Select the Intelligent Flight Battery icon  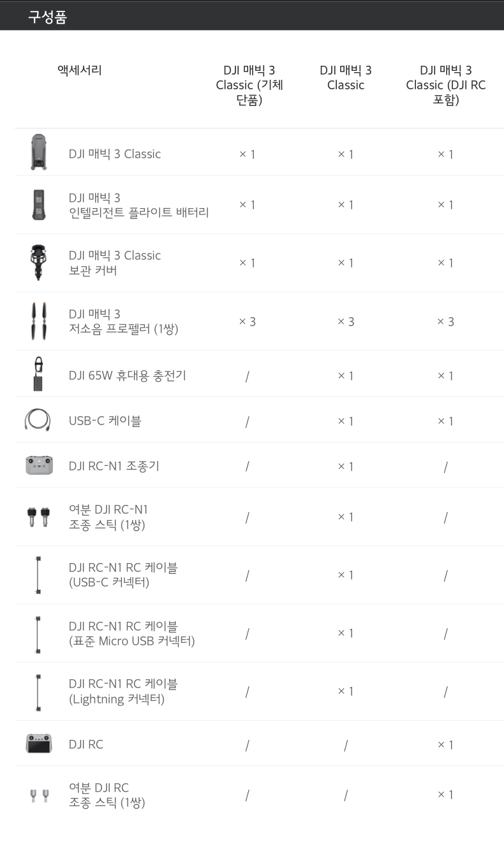click(38, 204)
